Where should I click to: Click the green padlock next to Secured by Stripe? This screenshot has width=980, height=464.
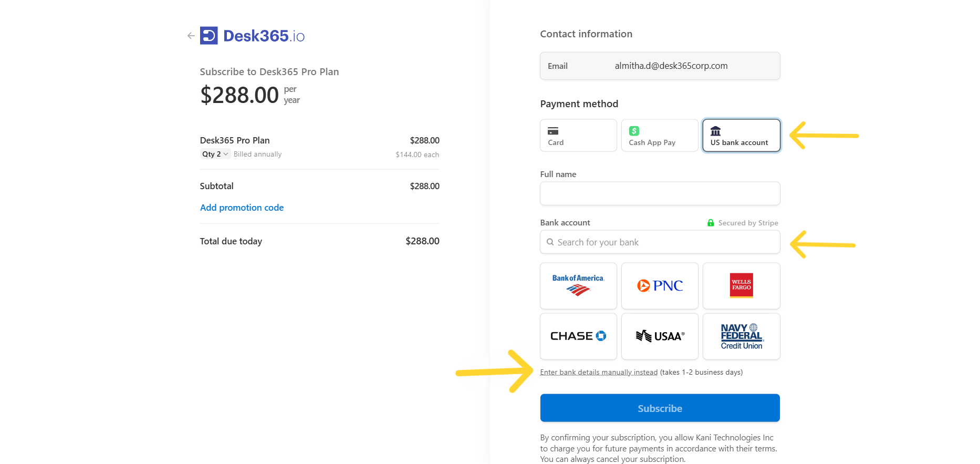coord(711,222)
